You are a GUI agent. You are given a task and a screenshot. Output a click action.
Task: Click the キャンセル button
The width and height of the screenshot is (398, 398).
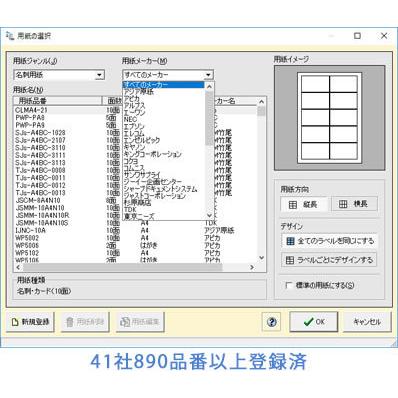367,322
